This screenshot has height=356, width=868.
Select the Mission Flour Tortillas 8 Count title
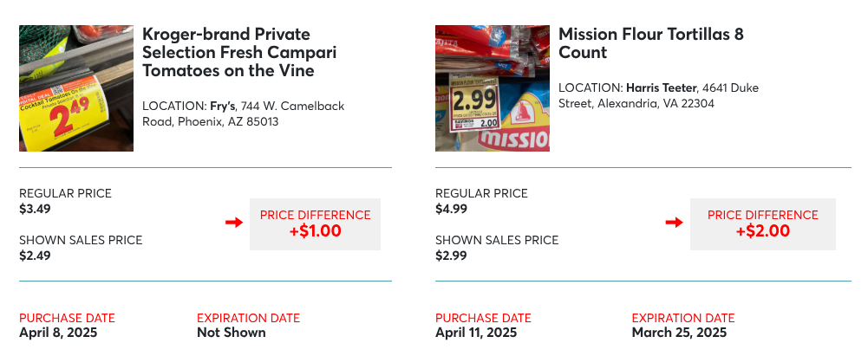[651, 43]
